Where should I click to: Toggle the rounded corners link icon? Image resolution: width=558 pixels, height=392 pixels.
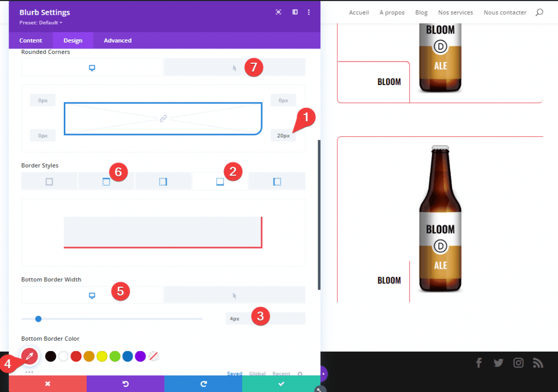pyautogui.click(x=163, y=118)
